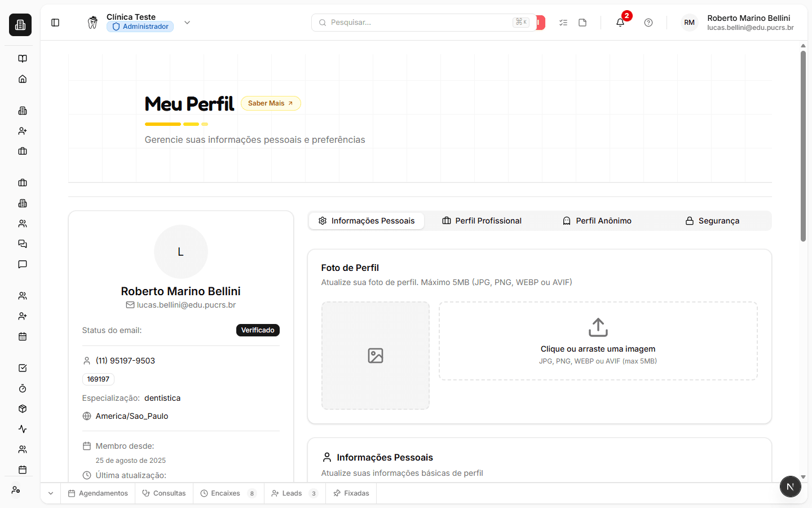Open the Perfil Profissional tab
This screenshot has width=812, height=508.
click(x=482, y=221)
